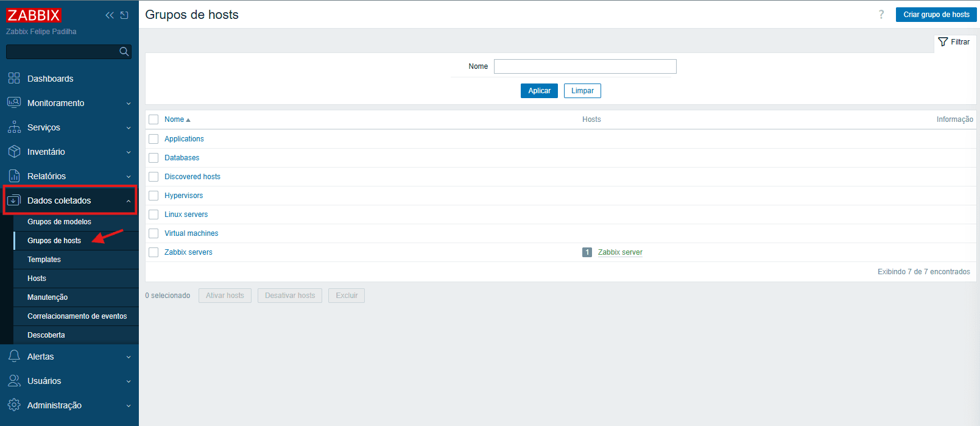The width and height of the screenshot is (980, 426).
Task: Click the Filtrar tab label
Action: pos(960,42)
